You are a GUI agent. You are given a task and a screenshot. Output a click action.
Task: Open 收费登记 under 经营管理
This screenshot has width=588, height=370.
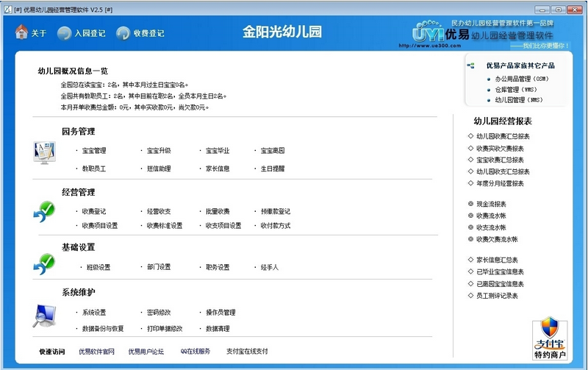[94, 212]
